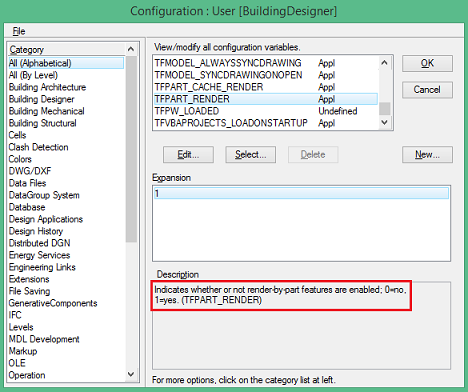This screenshot has height=392, width=468.
Task: Select Design History category
Action: pos(66,231)
